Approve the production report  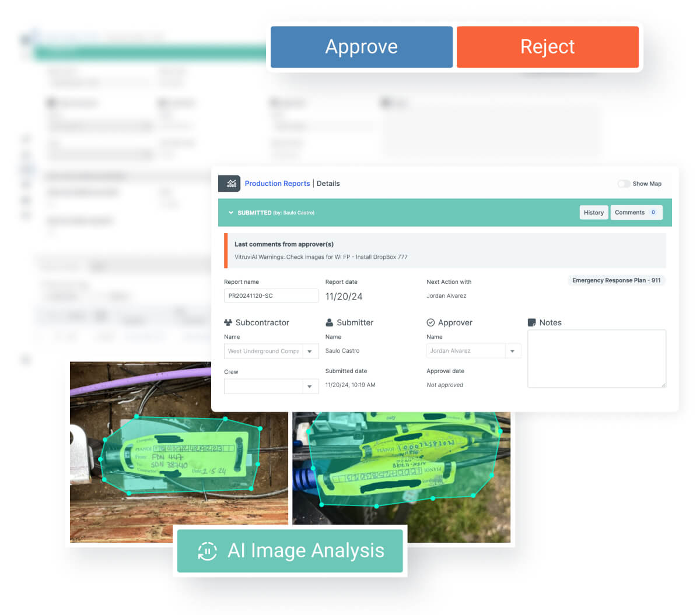click(x=361, y=47)
